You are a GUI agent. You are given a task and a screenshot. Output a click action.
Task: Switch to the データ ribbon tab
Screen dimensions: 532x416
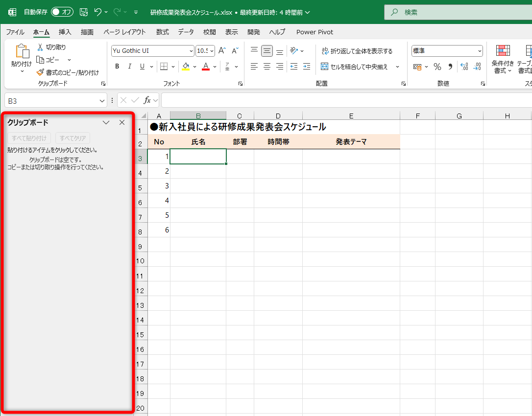tap(186, 32)
